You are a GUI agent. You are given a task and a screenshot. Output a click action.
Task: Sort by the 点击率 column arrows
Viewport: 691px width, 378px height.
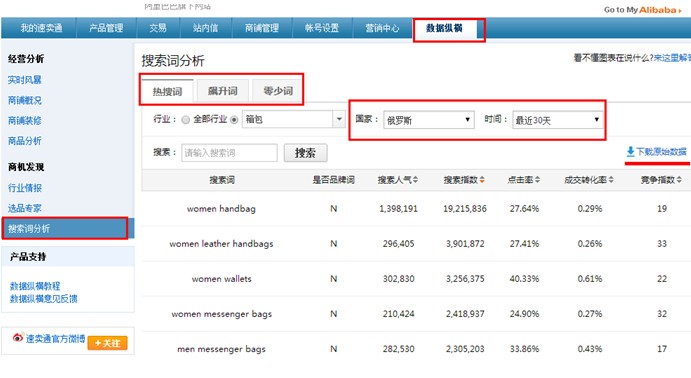[537, 180]
